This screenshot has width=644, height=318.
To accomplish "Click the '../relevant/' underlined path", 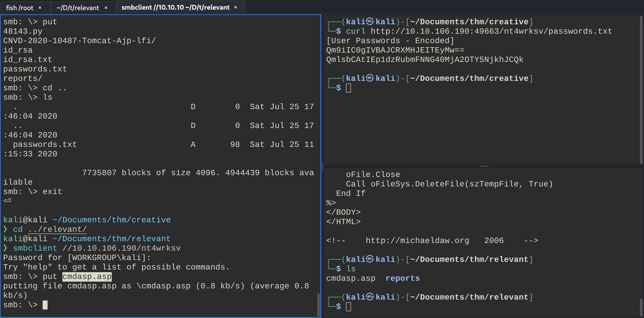I will [57, 229].
